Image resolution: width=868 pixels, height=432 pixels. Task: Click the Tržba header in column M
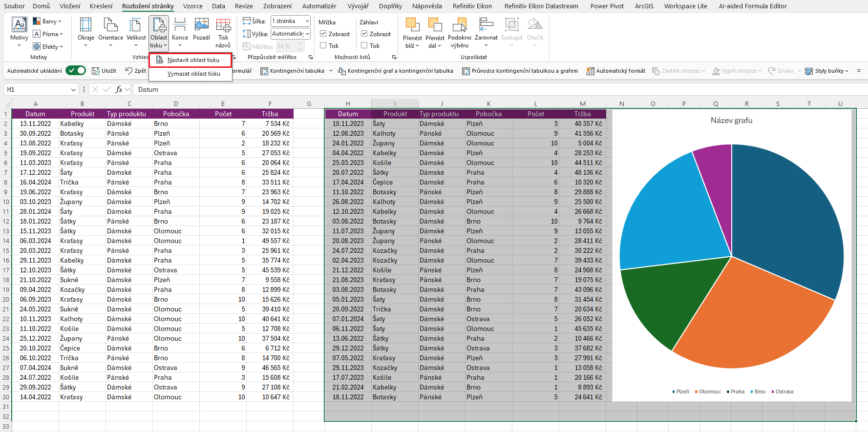click(582, 114)
